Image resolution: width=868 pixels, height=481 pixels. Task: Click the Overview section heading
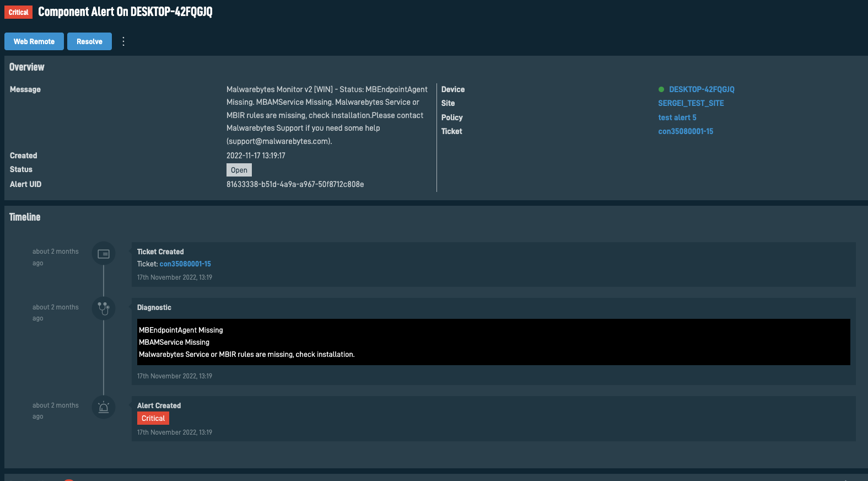pos(27,67)
